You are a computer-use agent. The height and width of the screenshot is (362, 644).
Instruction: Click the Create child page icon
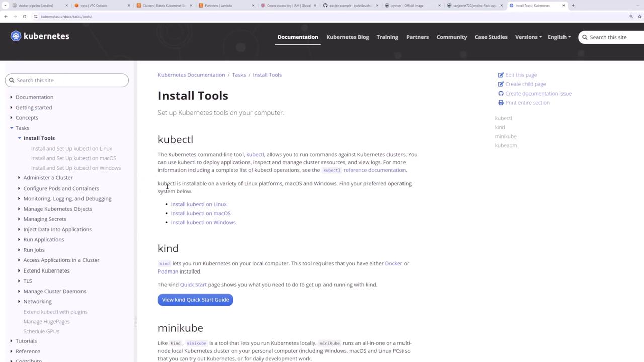[x=501, y=84]
